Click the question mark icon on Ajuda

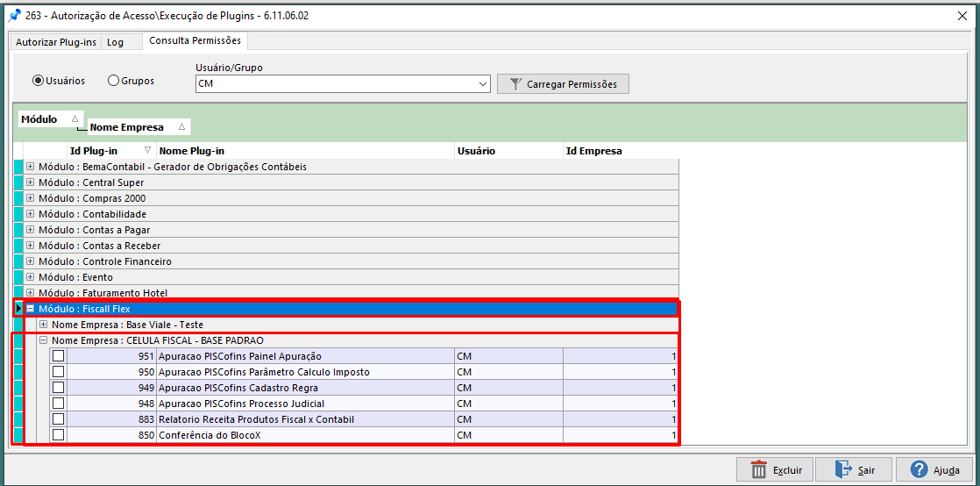pyautogui.click(x=919, y=469)
